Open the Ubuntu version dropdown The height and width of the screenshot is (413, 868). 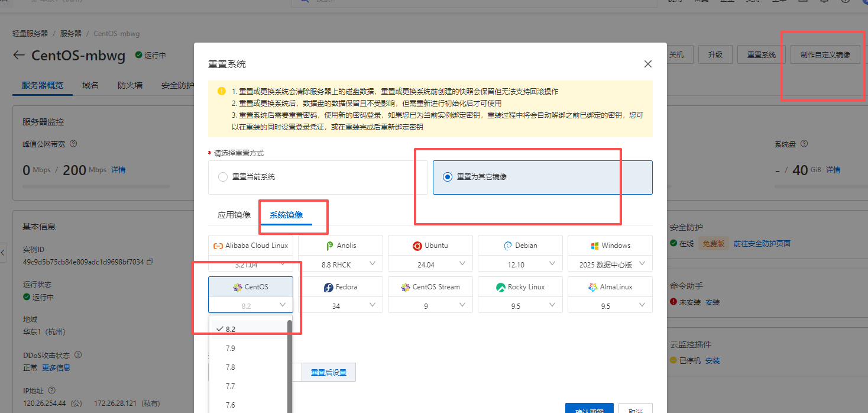click(x=462, y=264)
